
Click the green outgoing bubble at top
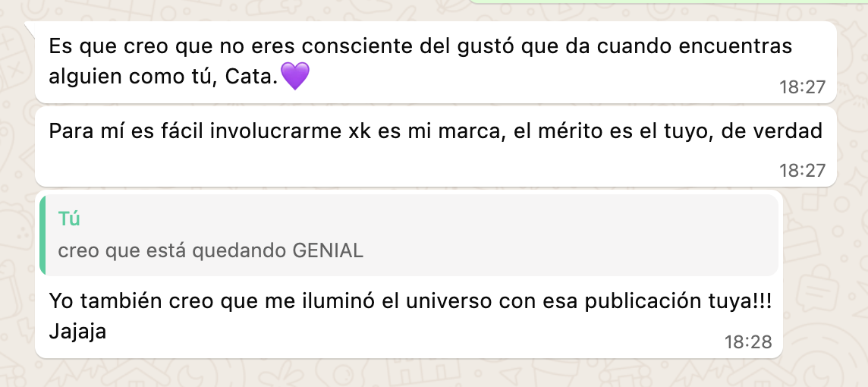[x=668, y=2]
